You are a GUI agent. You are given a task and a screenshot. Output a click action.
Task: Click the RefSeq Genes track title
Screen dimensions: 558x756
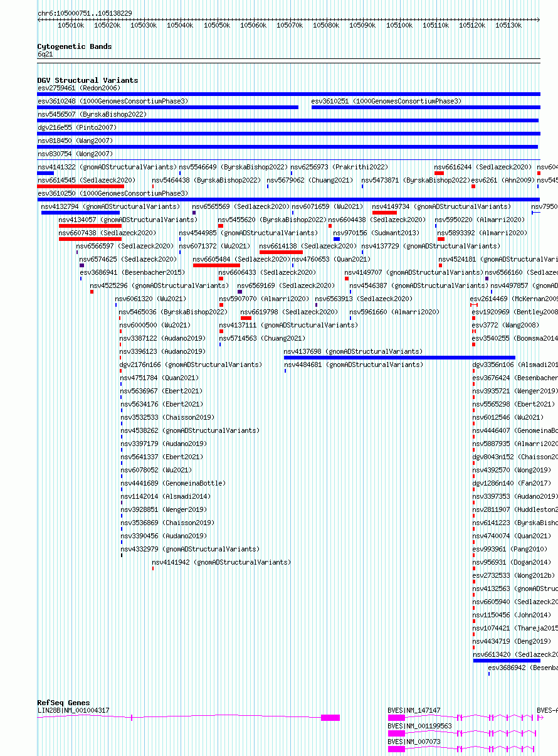(x=63, y=703)
